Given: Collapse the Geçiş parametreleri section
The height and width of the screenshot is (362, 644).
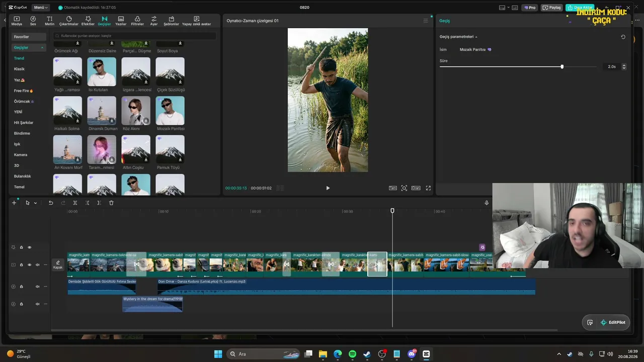Looking at the screenshot, I should (476, 37).
